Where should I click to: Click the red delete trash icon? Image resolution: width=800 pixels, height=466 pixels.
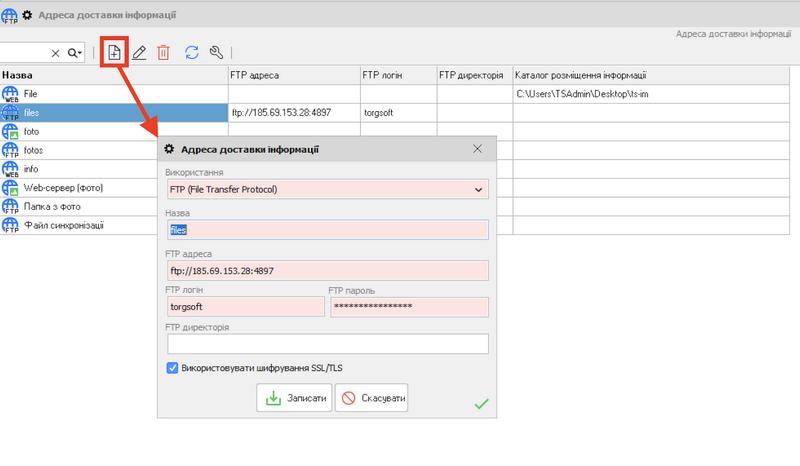tap(163, 53)
